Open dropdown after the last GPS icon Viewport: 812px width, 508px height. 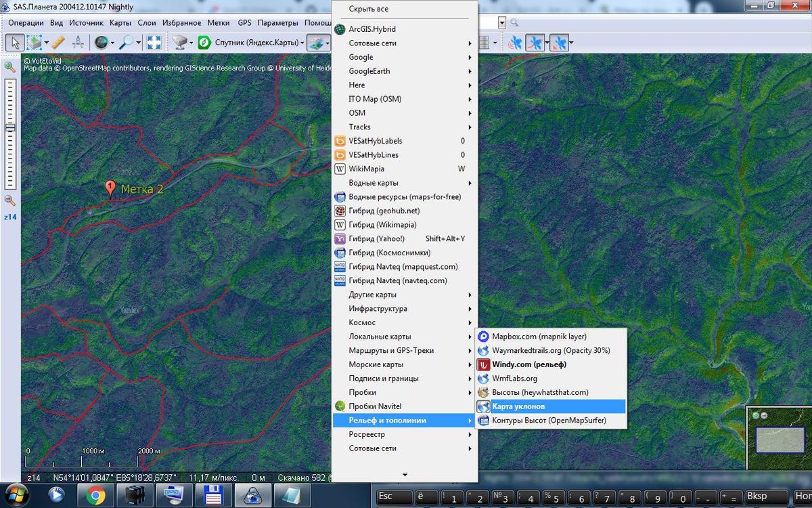click(571, 43)
